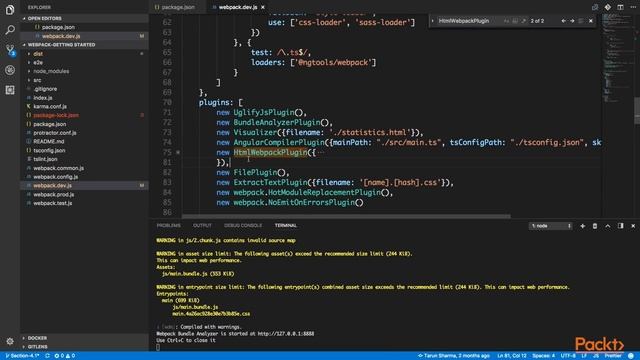The image size is (640, 360).
Task: Split the editor with the split icon
Action: click(620, 7)
